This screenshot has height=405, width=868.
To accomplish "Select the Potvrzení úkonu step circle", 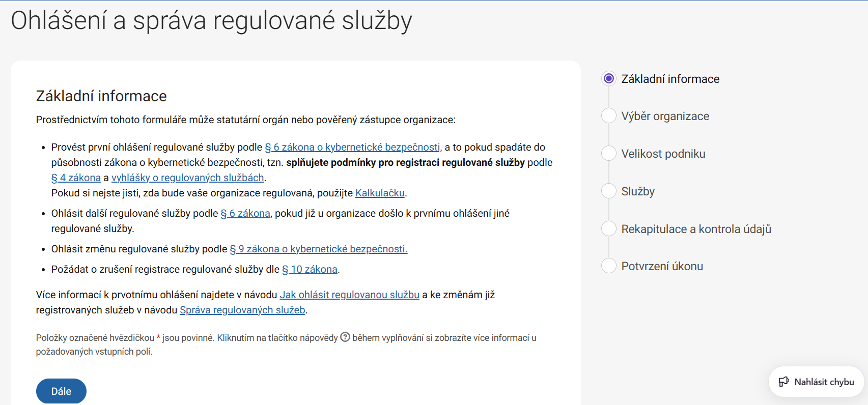I will 609,266.
